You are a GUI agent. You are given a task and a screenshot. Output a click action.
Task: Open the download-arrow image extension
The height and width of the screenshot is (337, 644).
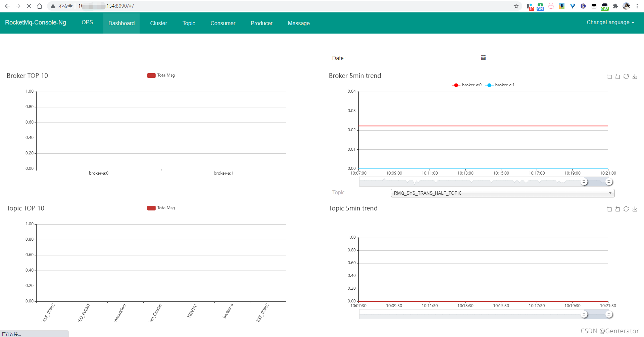click(562, 6)
